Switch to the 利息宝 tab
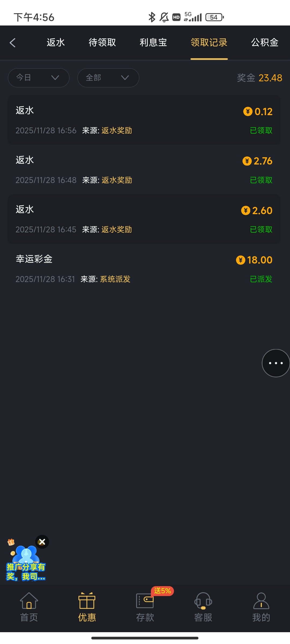This screenshot has width=290, height=644. [153, 43]
